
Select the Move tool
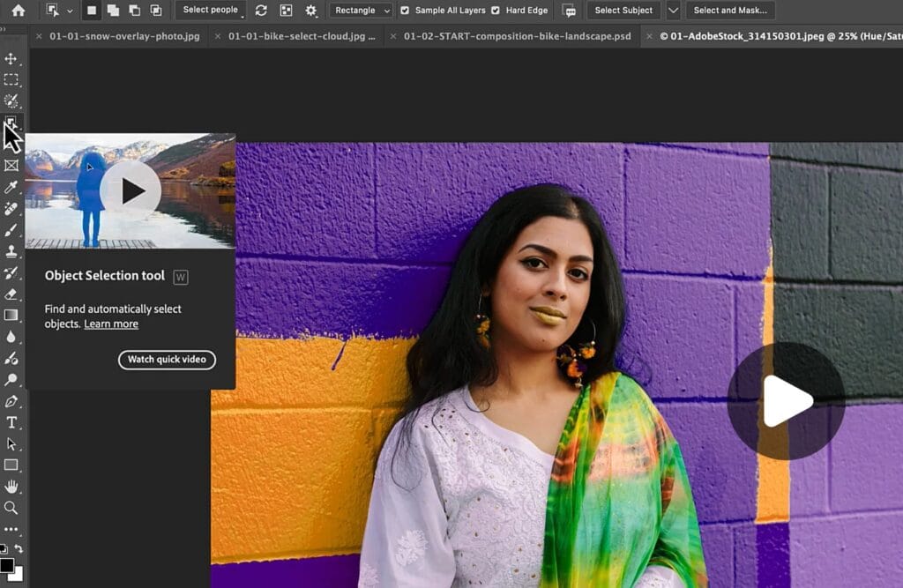tap(11, 59)
